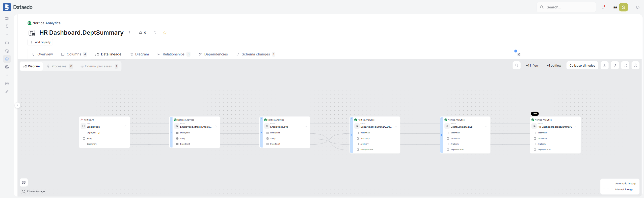The image size is (644, 198).
Task: Open the Data lineage tab
Action: 108,54
